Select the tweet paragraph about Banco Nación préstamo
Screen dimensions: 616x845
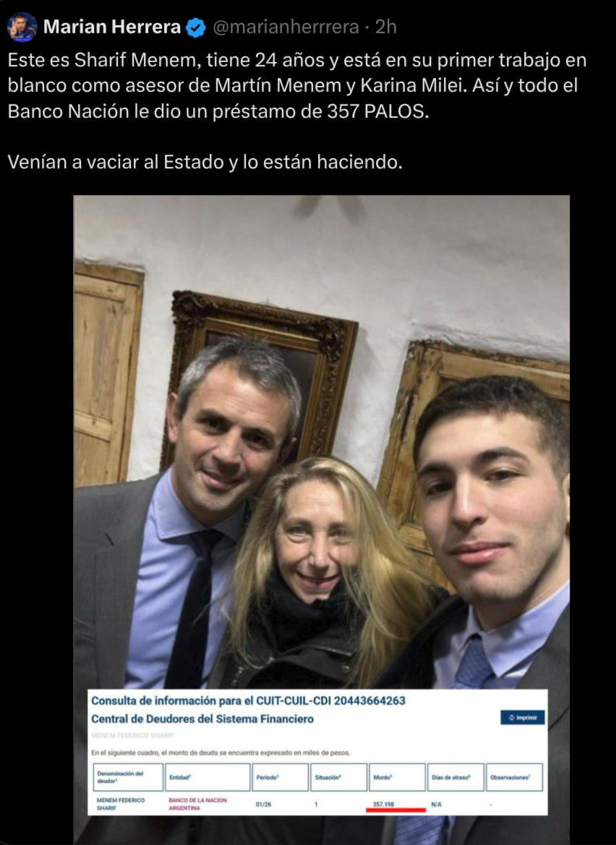[x=296, y=85]
